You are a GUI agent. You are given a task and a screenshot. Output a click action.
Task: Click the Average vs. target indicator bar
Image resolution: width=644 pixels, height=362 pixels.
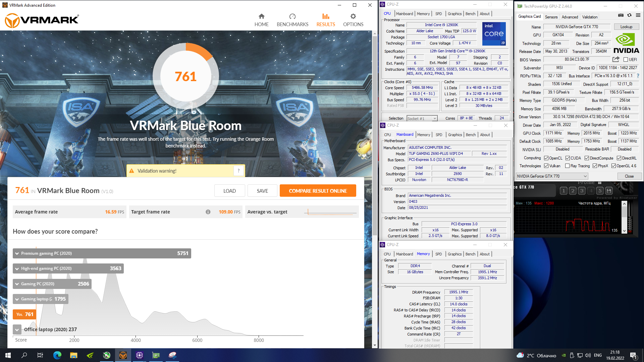(x=331, y=212)
